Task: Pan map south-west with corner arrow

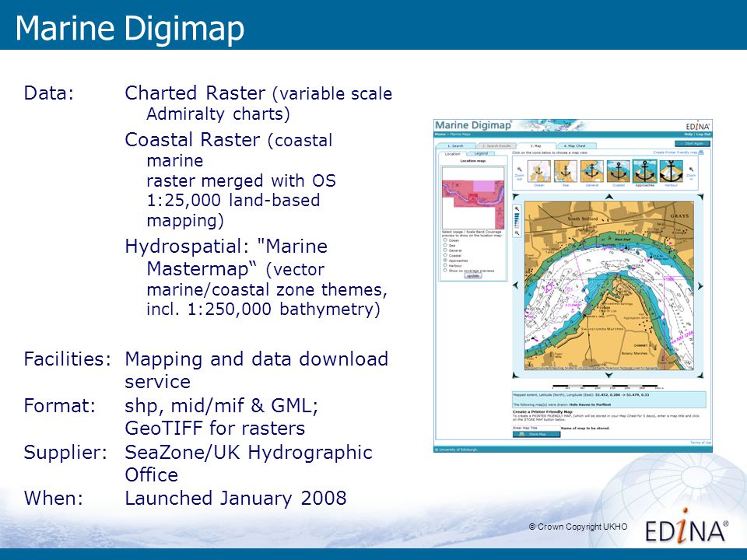Action: click(x=515, y=375)
